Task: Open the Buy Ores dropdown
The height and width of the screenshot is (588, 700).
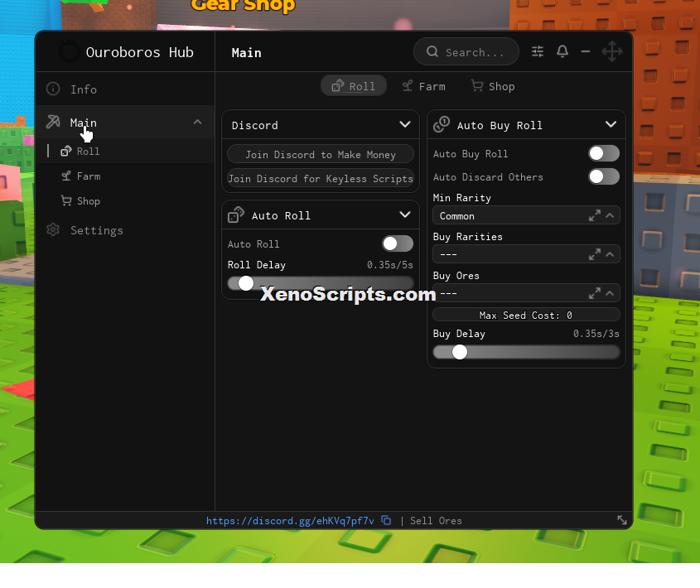Action: (526, 293)
